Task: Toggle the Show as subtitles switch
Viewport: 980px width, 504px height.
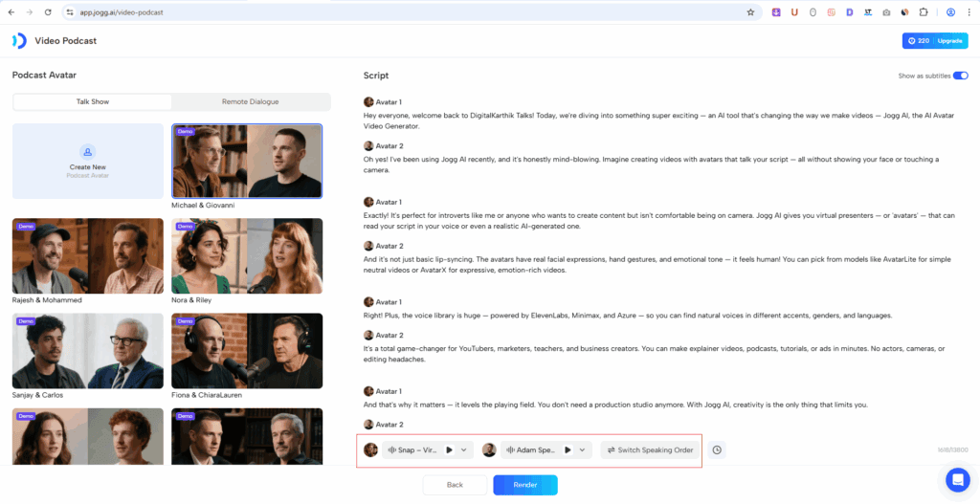Action: 960,76
